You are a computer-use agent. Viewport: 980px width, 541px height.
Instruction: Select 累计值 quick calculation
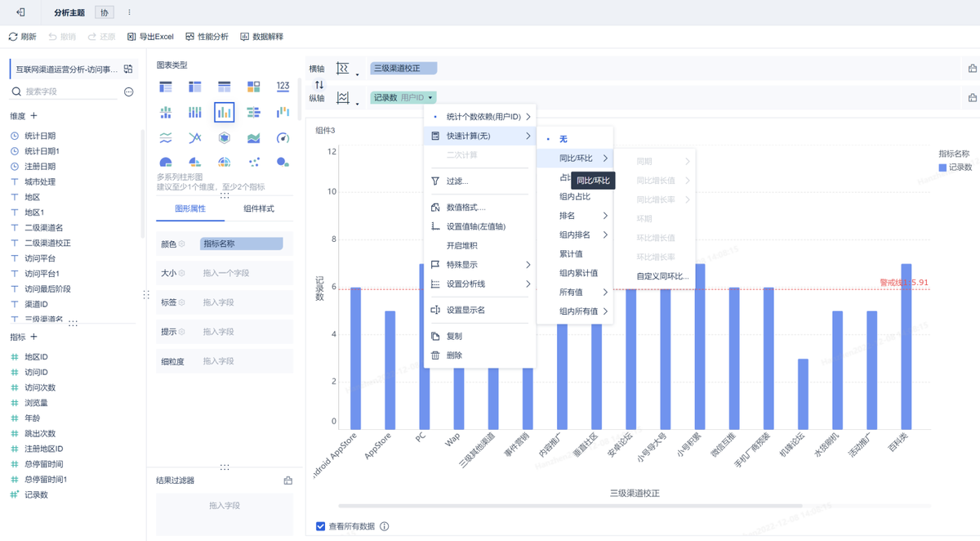575,253
